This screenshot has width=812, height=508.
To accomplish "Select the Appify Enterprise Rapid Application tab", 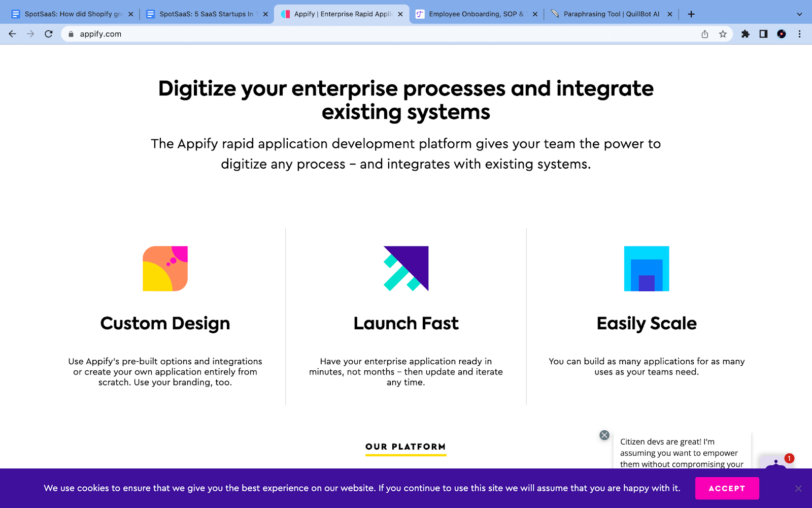I will coord(341,14).
